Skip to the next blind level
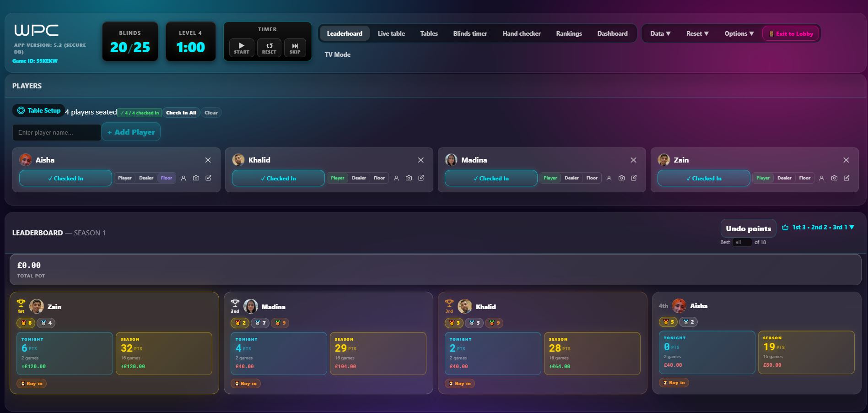Viewport: 868px width, 413px height. (x=295, y=48)
